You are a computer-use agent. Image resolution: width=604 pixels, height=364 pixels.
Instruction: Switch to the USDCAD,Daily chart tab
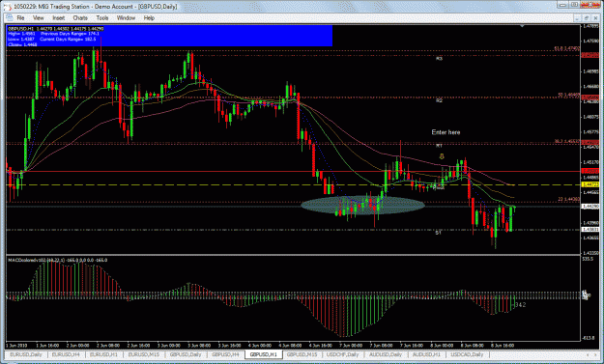tap(467, 354)
